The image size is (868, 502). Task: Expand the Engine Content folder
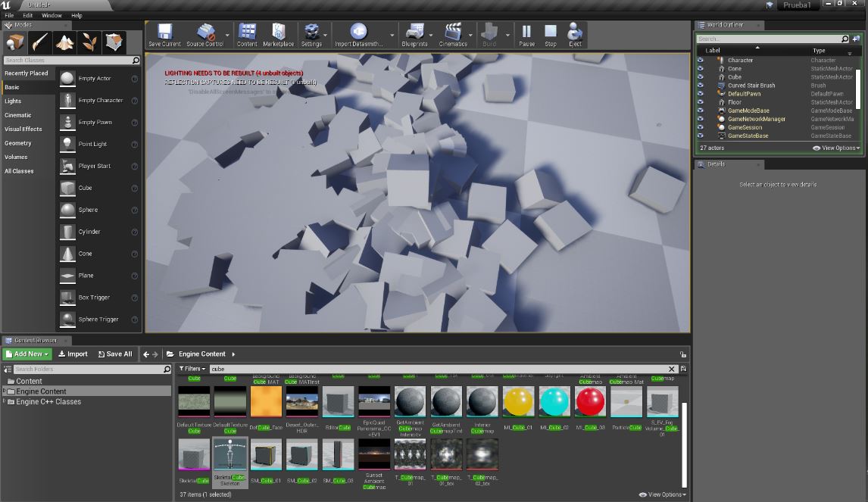pos(5,391)
